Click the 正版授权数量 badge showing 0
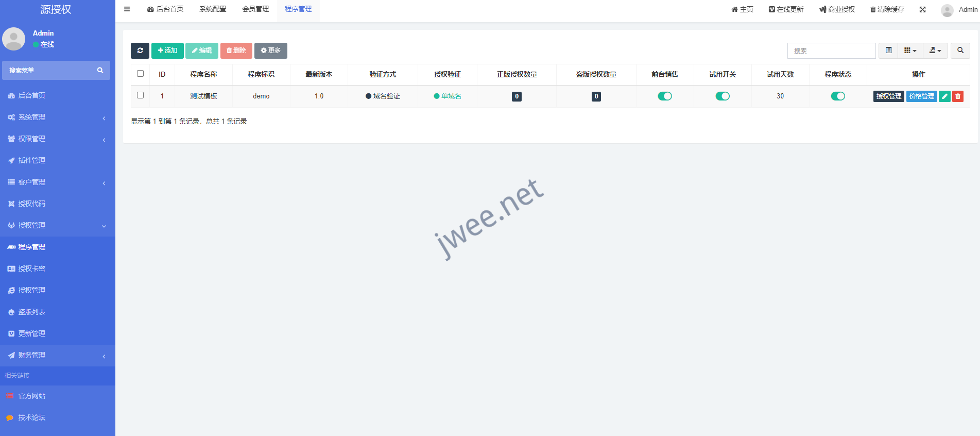 (x=517, y=96)
